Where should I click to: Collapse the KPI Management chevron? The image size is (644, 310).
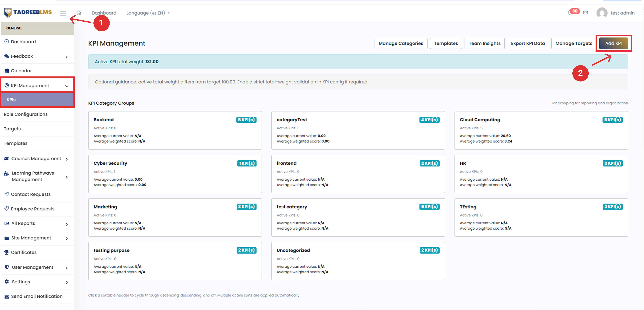67,86
